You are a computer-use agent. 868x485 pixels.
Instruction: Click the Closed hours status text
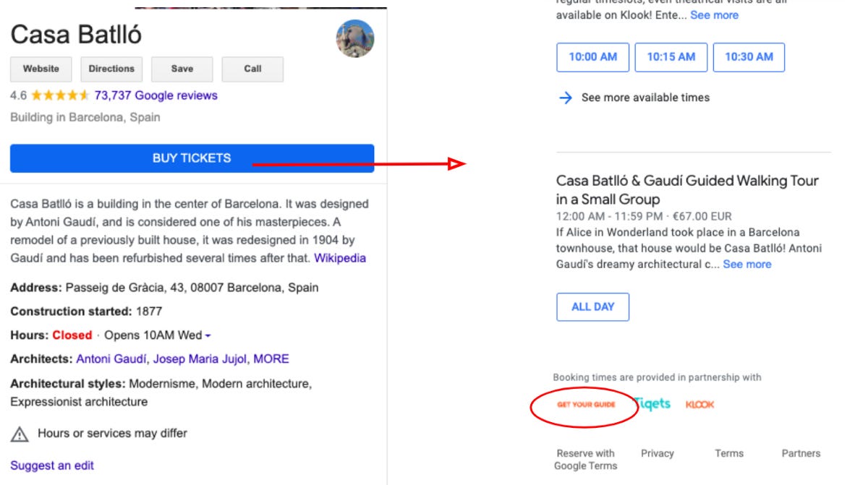[x=72, y=335]
